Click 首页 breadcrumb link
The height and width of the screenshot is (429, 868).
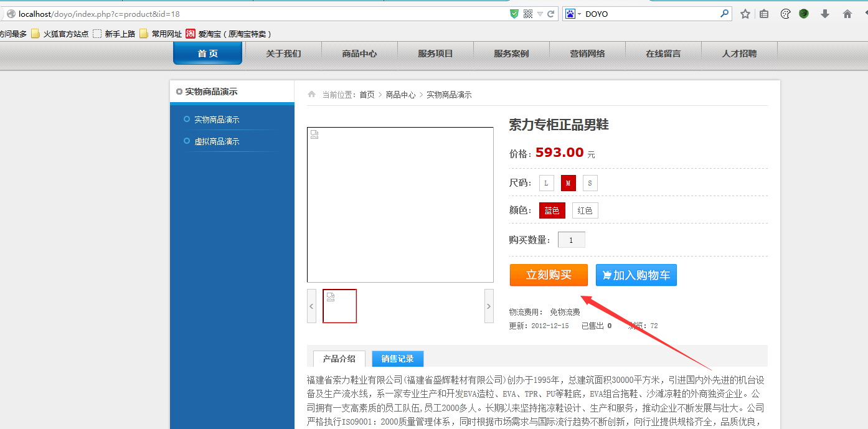367,95
